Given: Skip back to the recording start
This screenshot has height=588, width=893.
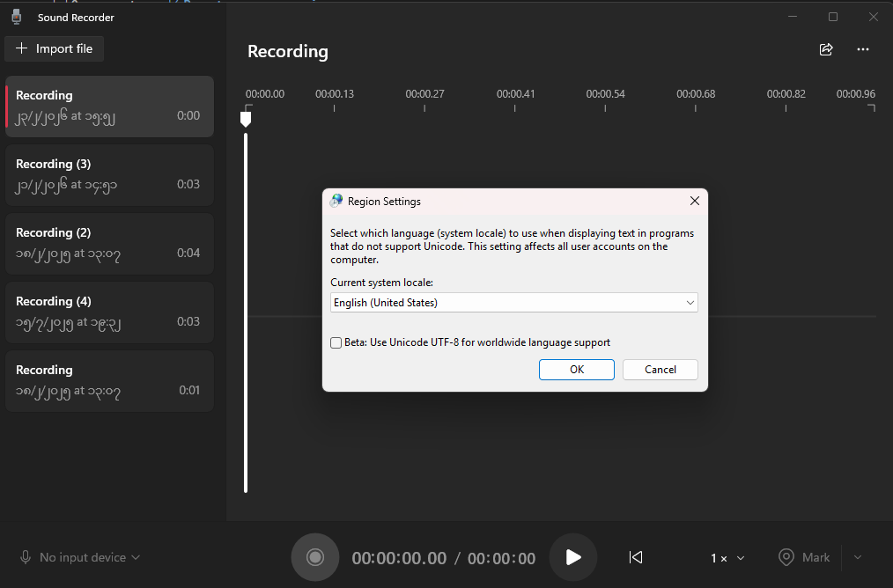Looking at the screenshot, I should (636, 557).
